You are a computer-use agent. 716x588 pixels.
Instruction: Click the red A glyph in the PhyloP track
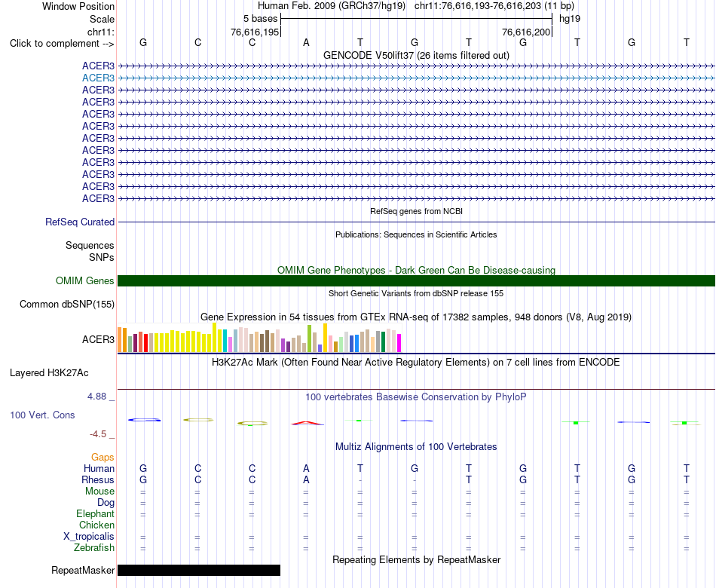pos(308,423)
